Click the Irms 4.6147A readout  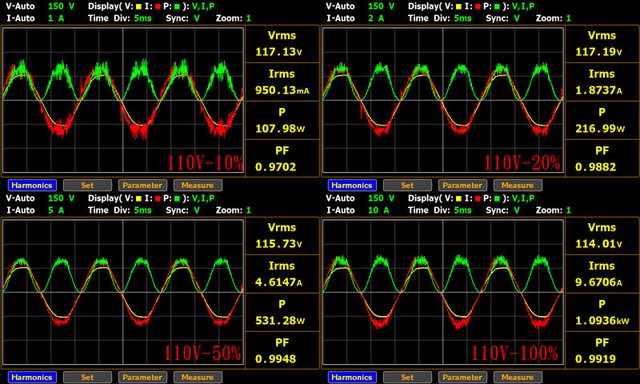point(282,274)
